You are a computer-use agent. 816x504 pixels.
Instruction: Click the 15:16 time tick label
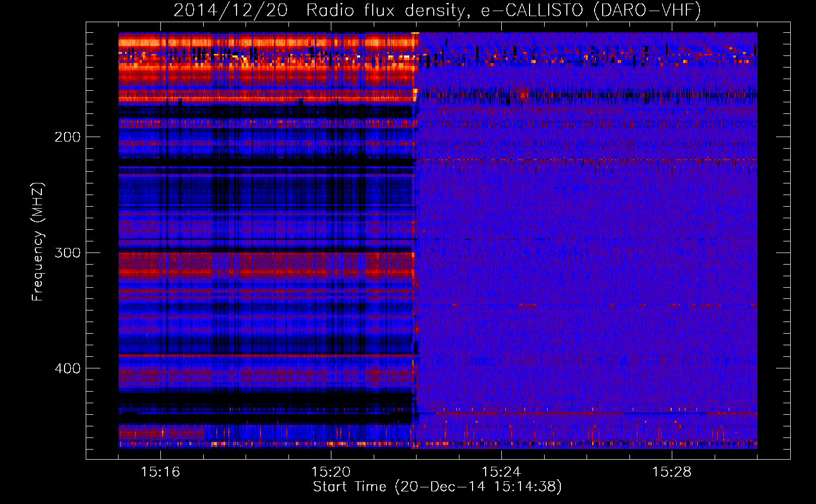pyautogui.click(x=160, y=472)
